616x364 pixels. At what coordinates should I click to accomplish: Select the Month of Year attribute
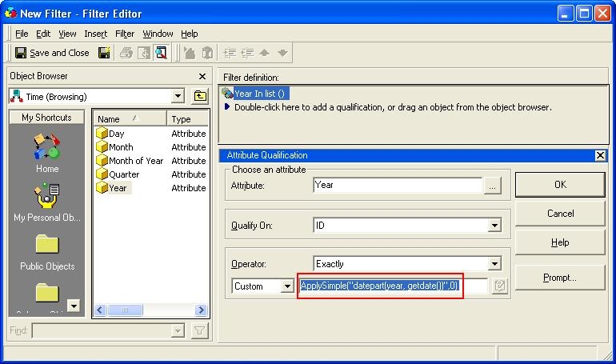click(x=135, y=161)
